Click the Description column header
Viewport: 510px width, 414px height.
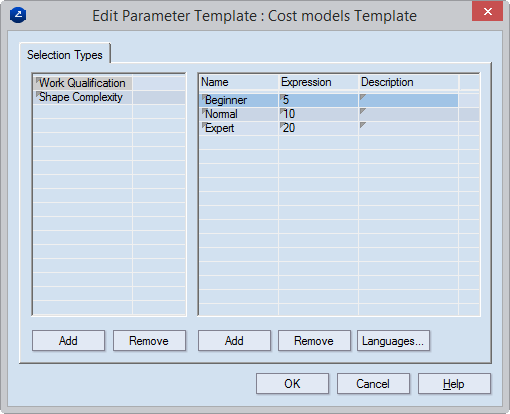[x=408, y=82]
